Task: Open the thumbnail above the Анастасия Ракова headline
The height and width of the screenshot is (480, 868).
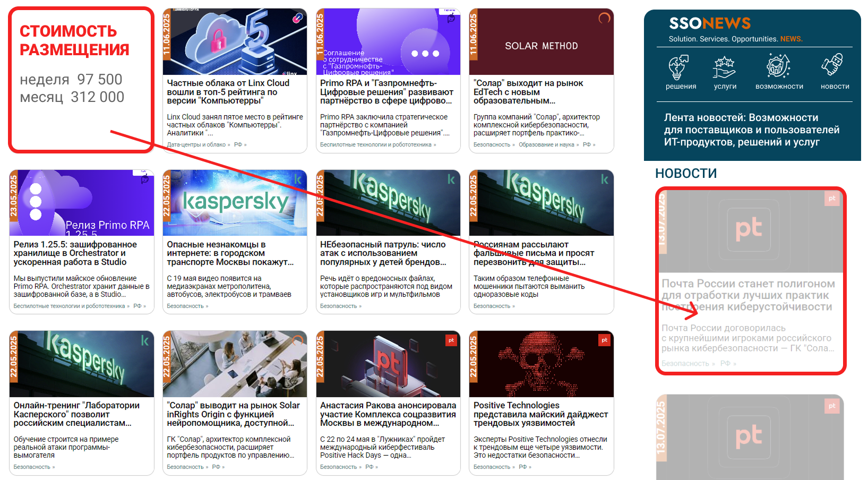Action: click(388, 364)
